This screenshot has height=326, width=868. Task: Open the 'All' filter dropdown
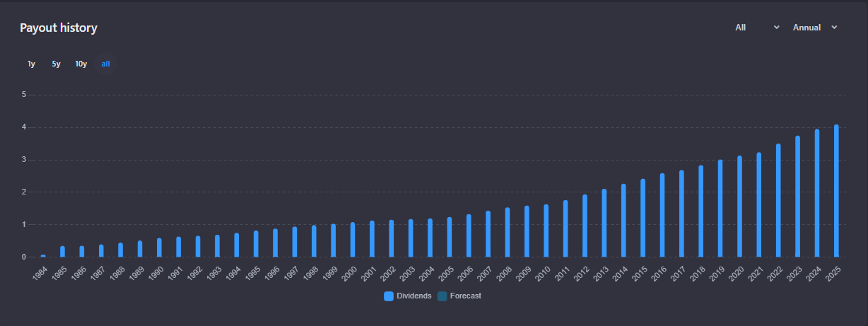757,28
